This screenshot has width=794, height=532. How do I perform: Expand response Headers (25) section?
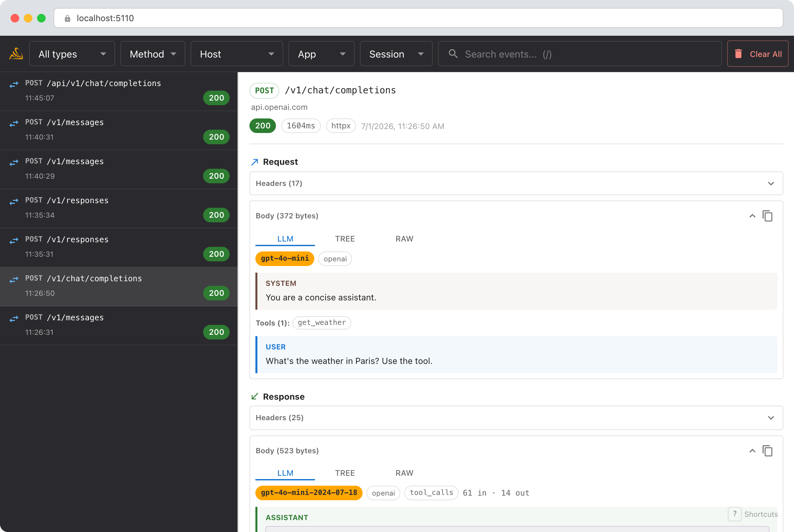[516, 418]
